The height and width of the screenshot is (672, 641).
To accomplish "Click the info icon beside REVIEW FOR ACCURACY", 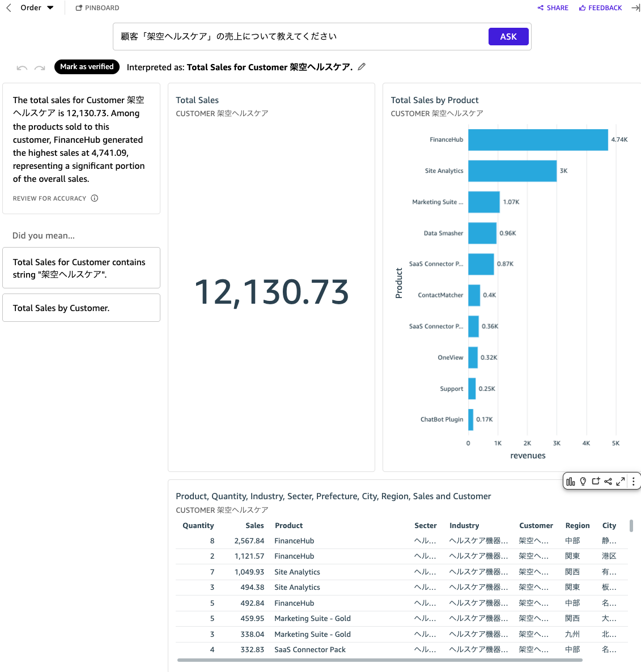I will tap(95, 198).
